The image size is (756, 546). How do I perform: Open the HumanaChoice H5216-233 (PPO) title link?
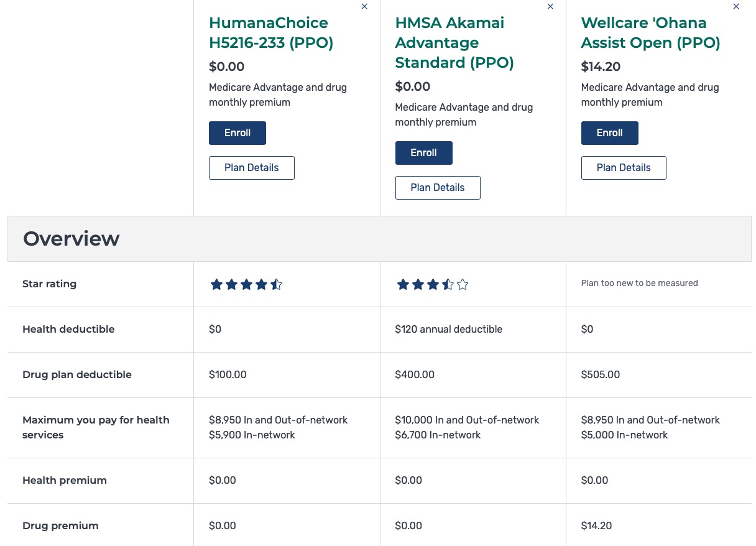pyautogui.click(x=271, y=33)
